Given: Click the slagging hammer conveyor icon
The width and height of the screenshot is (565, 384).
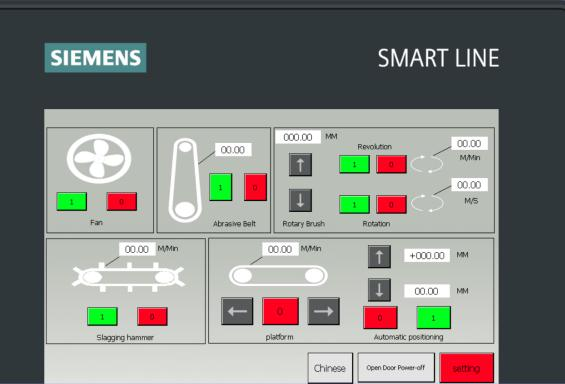Looking at the screenshot, I should 128,277.
